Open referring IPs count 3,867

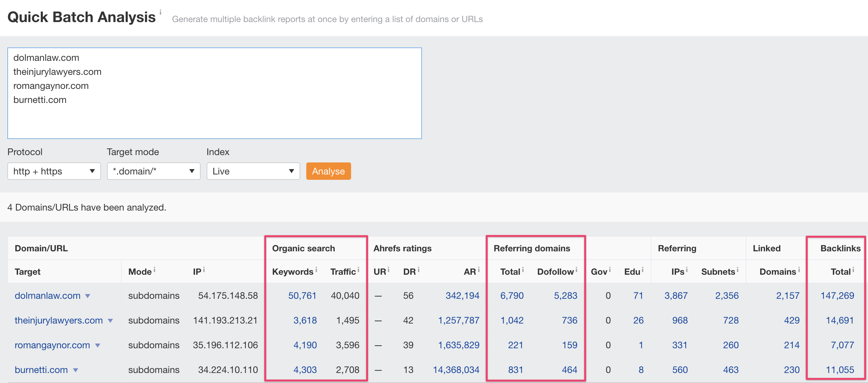click(676, 295)
